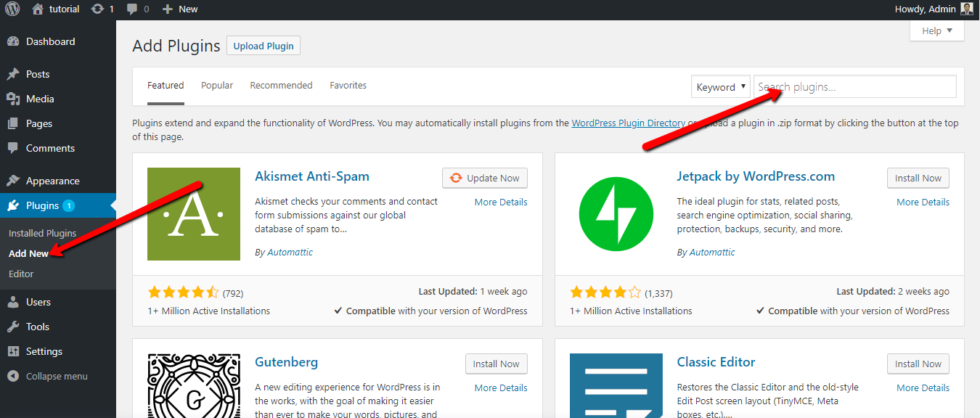Open the WordPress Plugin Directory link
Viewport: 980px width, 418px height.
[628, 123]
